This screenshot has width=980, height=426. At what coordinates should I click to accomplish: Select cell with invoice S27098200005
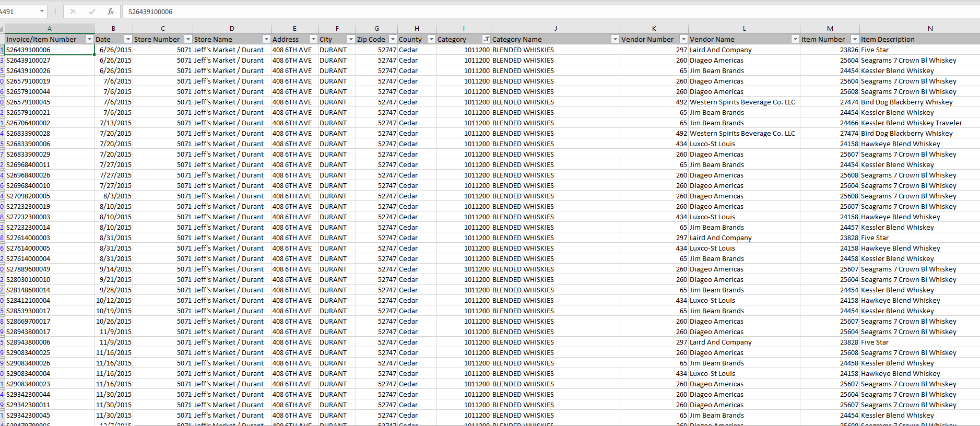(50, 196)
